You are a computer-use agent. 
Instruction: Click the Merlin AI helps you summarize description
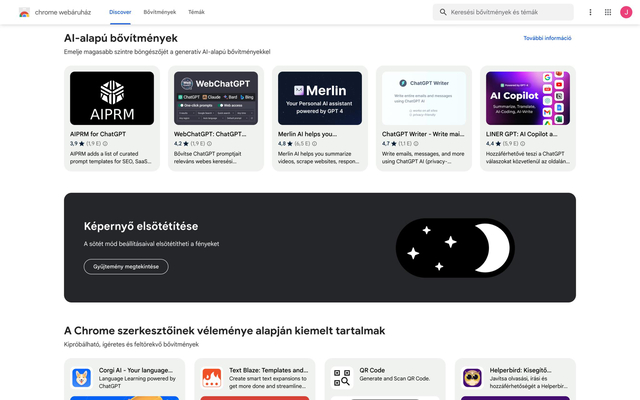pos(318,158)
